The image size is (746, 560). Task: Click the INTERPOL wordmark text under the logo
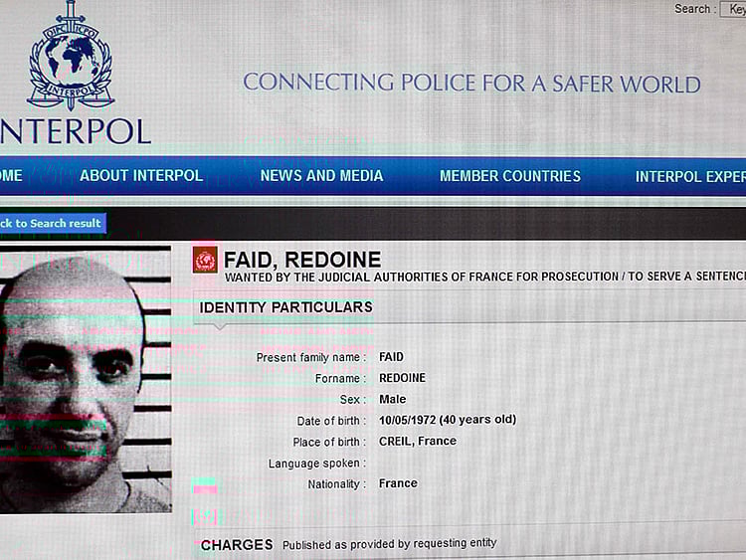pos(76,131)
